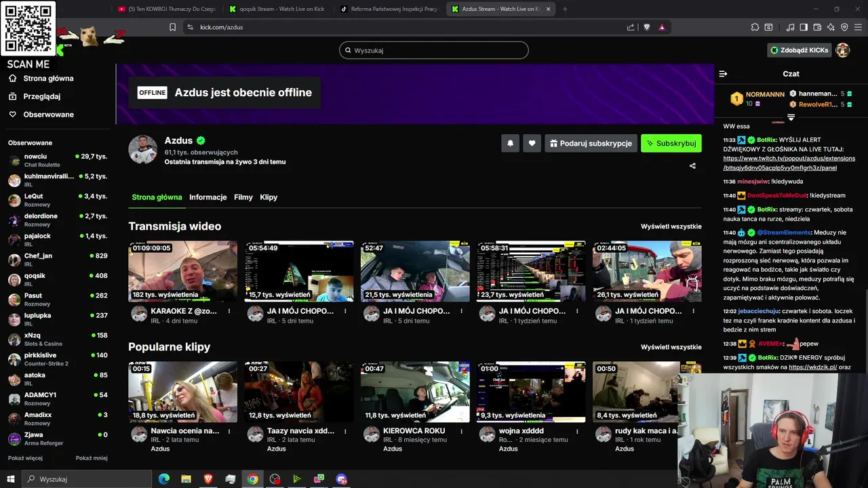Click the Subskrybuj button
This screenshot has height=488, width=868.
pyautogui.click(x=671, y=143)
